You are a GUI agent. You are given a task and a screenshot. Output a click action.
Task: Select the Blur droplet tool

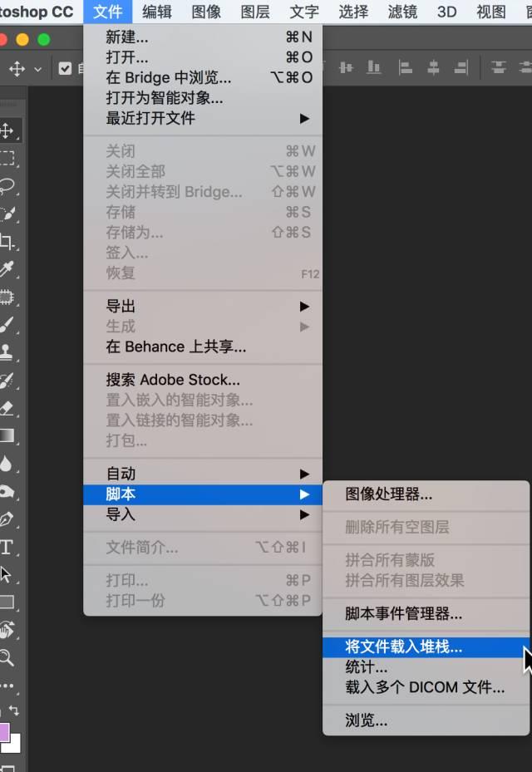pos(6,464)
